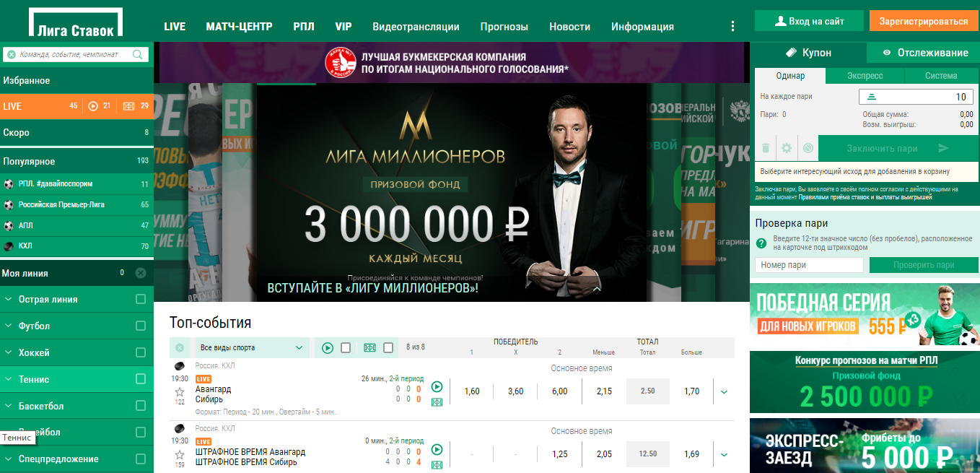Screen dimensions: 980x473
Task: Click the coupon trash bin icon
Action: (x=766, y=148)
